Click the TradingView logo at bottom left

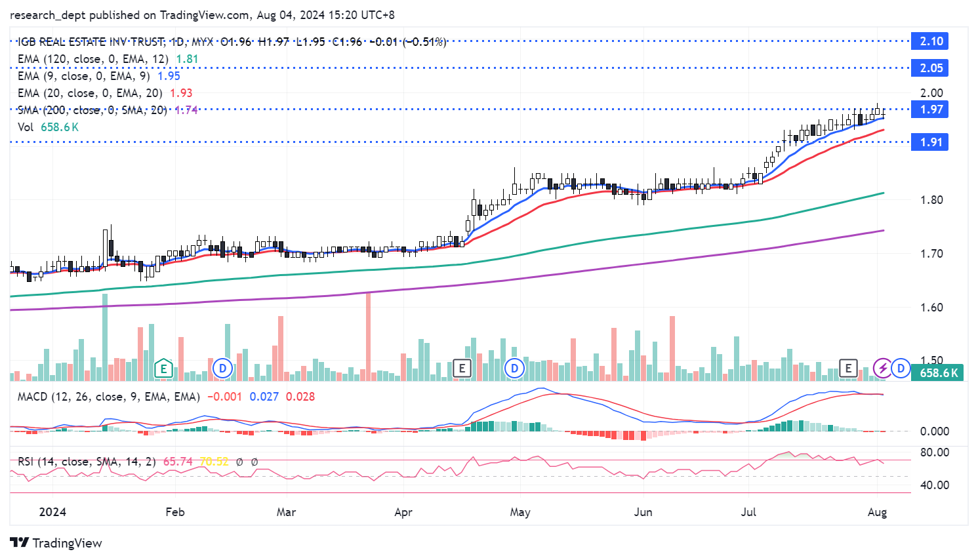click(56, 543)
